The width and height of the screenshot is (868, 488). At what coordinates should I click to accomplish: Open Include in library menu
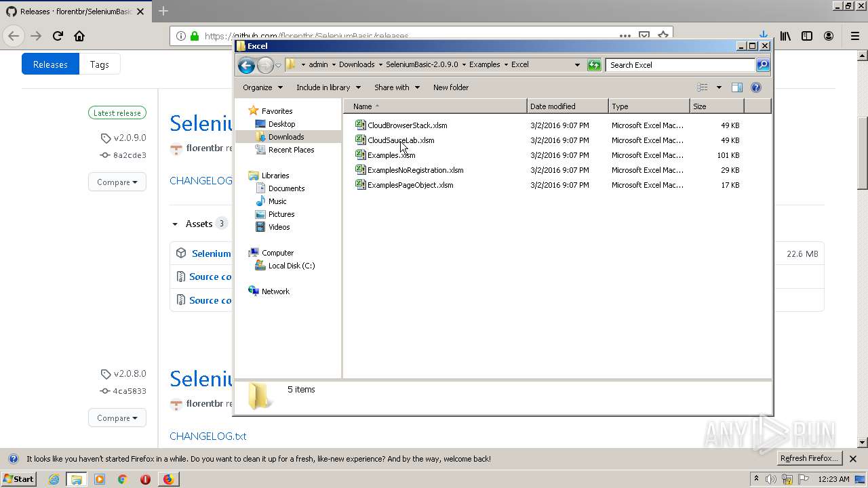328,87
